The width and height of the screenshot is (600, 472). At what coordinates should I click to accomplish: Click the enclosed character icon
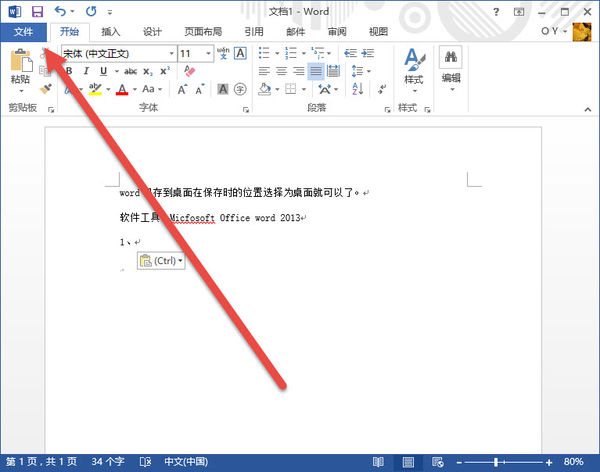coord(240,89)
